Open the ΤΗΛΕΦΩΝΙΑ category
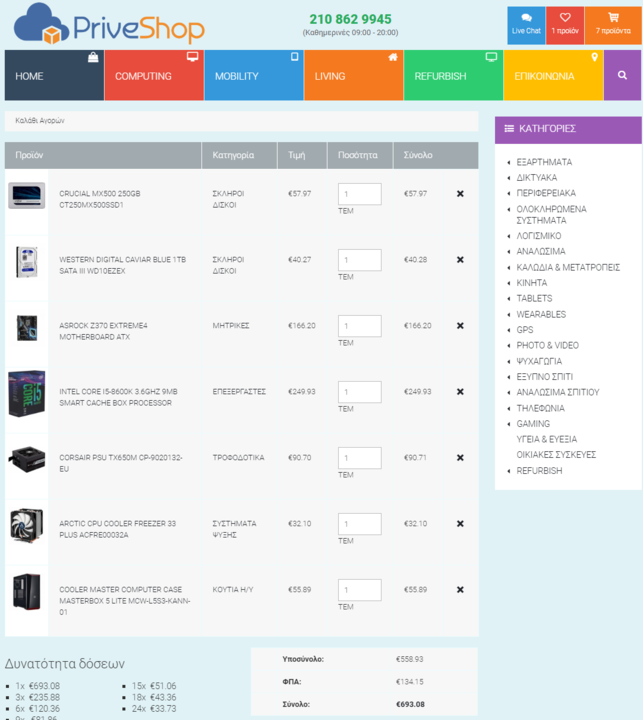Screen dimensions: 643x720 tap(540, 408)
